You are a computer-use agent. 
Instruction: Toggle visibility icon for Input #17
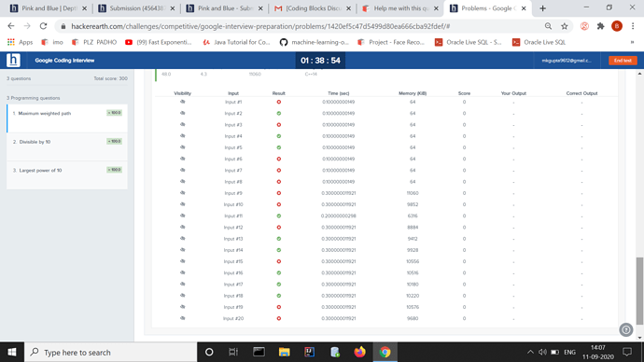pos(182,284)
